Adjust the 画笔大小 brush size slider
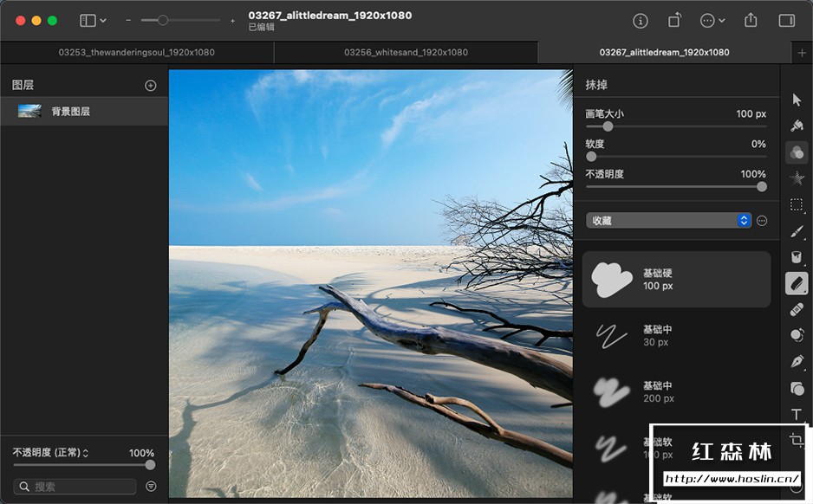The height and width of the screenshot is (504, 813). [608, 126]
